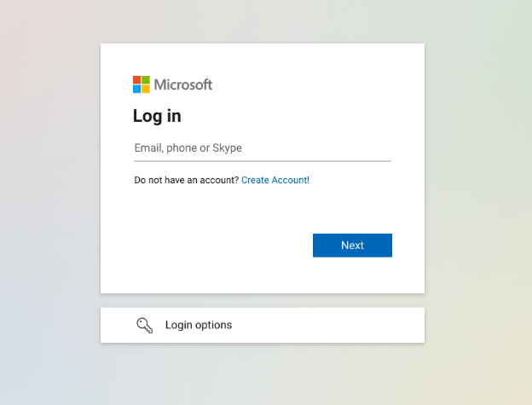Click the red square of Microsoft logo
532x405 pixels.
[x=137, y=80]
